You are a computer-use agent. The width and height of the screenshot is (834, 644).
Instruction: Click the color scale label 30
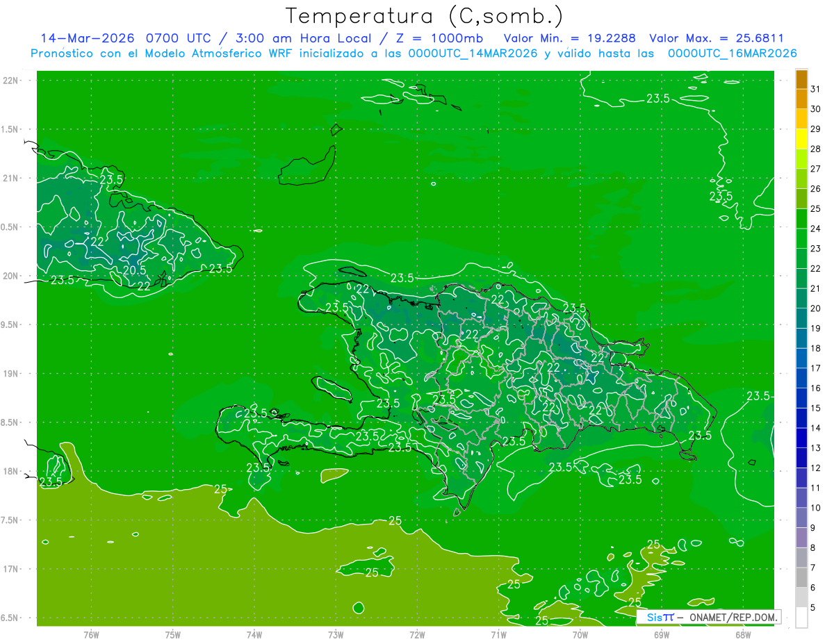(x=816, y=109)
